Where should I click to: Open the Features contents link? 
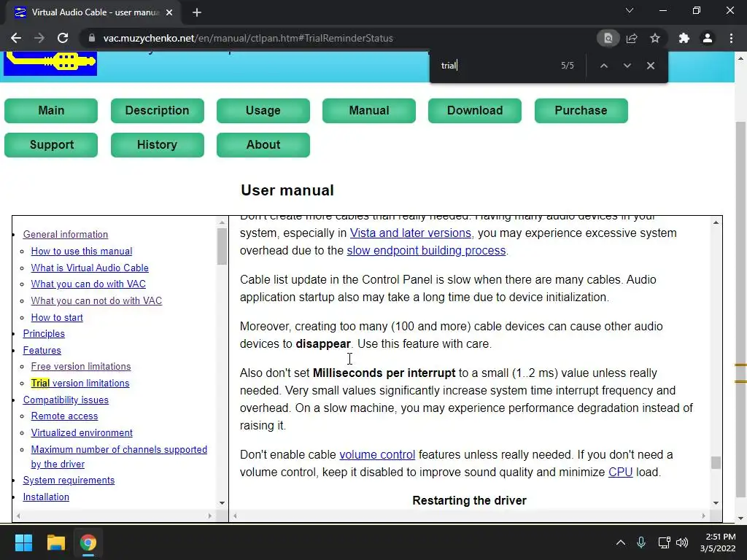coord(42,351)
